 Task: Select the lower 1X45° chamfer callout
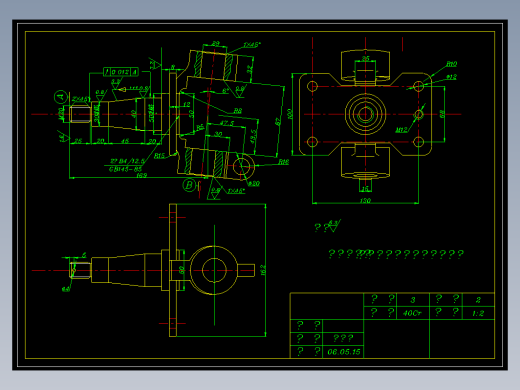(x=236, y=191)
